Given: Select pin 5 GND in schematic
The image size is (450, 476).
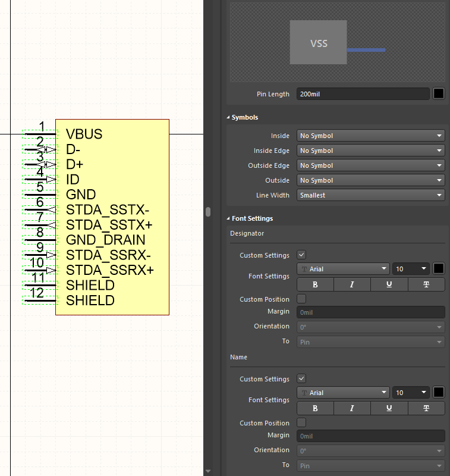Looking at the screenshot, I should pyautogui.click(x=40, y=195).
